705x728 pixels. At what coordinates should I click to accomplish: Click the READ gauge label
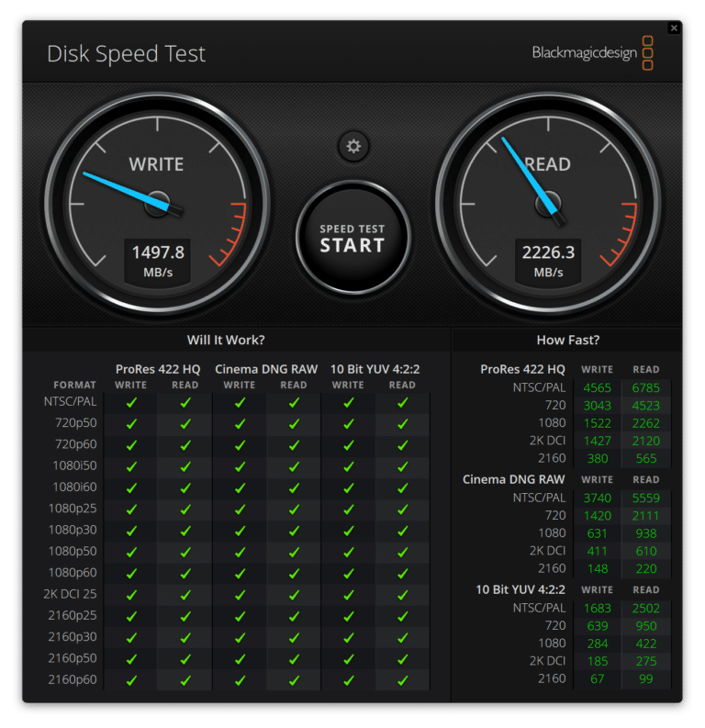coord(548,164)
